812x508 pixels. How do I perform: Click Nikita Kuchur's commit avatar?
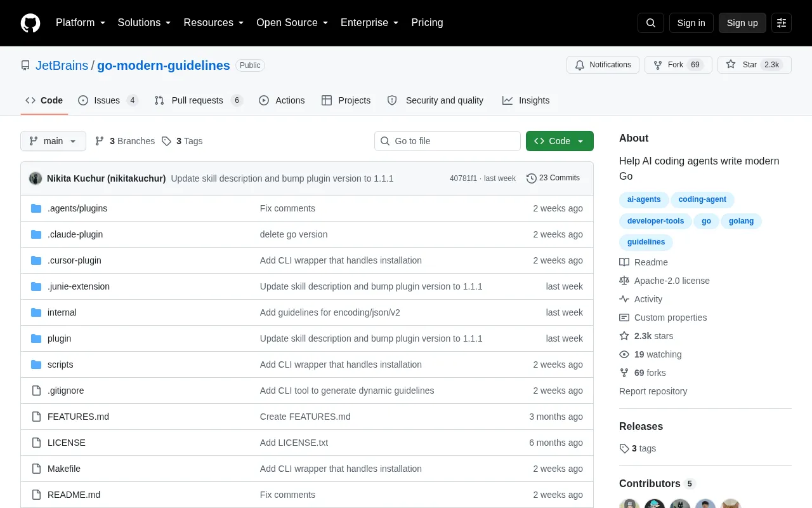point(36,178)
